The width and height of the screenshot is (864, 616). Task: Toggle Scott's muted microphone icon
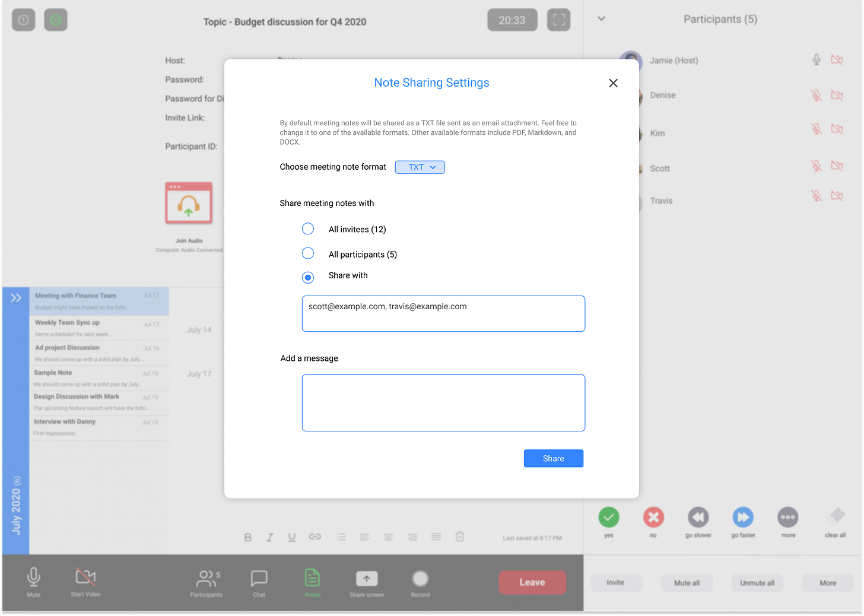817,166
